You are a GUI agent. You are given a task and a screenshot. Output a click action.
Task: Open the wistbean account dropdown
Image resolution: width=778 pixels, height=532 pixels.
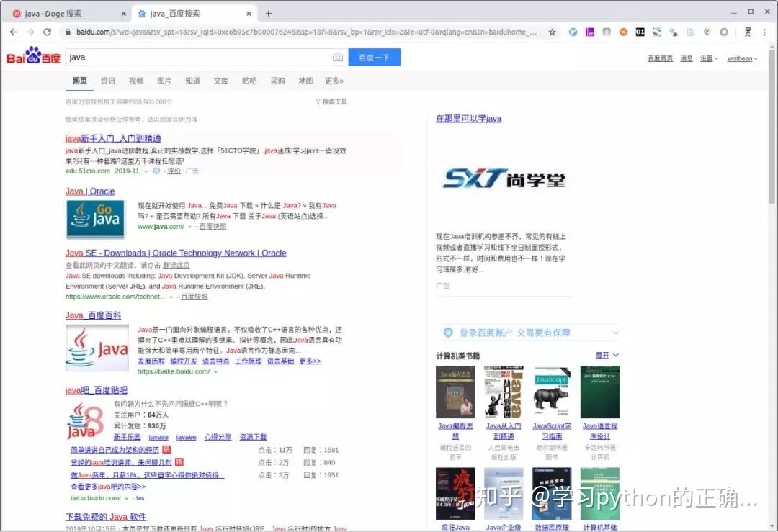click(x=742, y=58)
